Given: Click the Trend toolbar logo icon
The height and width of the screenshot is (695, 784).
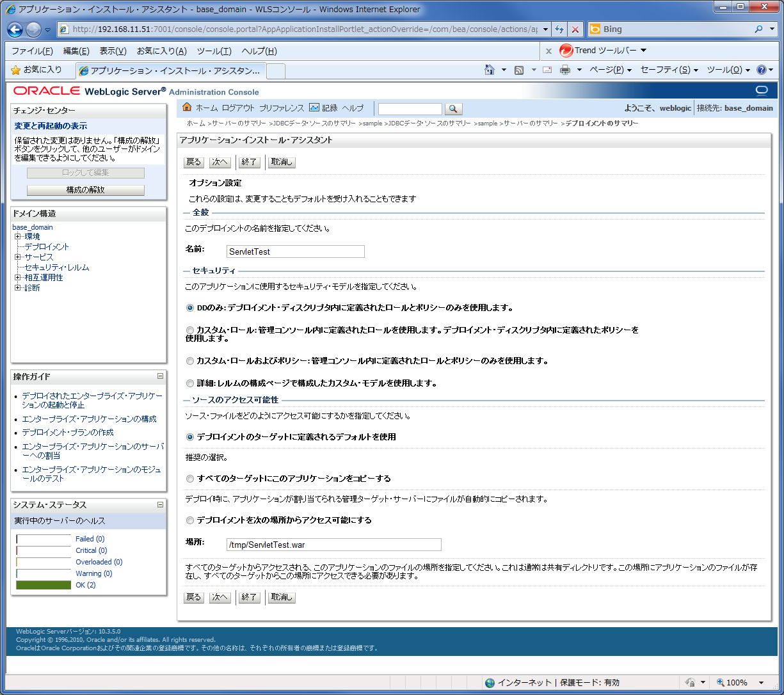Looking at the screenshot, I should [566, 51].
